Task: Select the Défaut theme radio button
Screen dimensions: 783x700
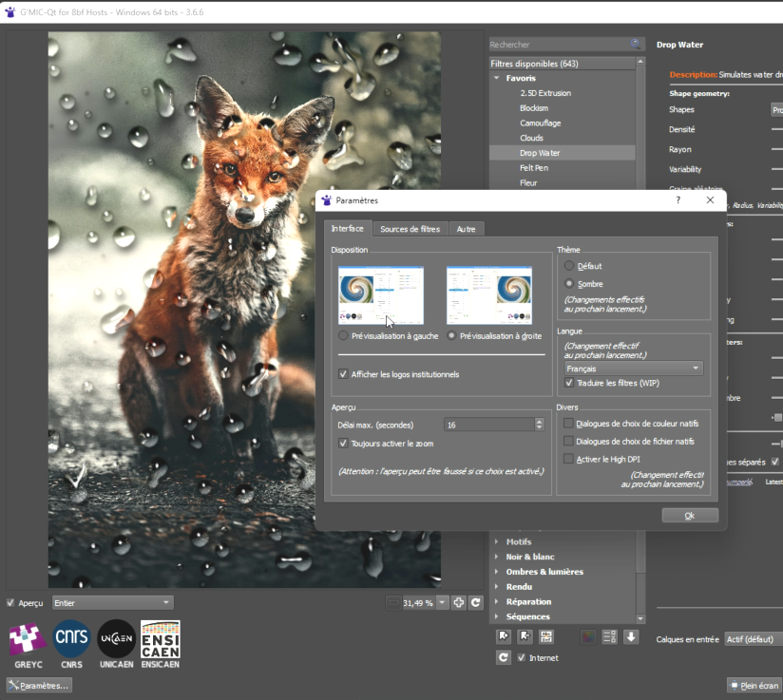Action: pos(569,267)
